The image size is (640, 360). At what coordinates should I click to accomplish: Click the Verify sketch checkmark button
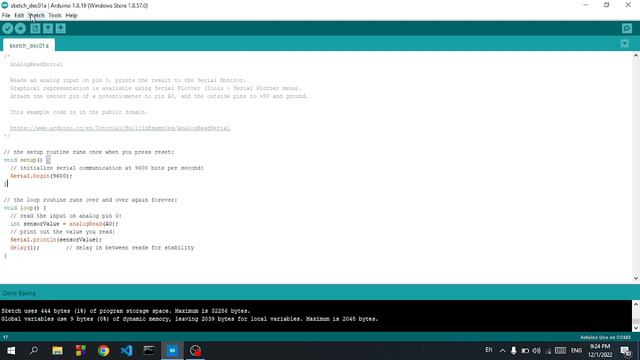click(x=8, y=28)
